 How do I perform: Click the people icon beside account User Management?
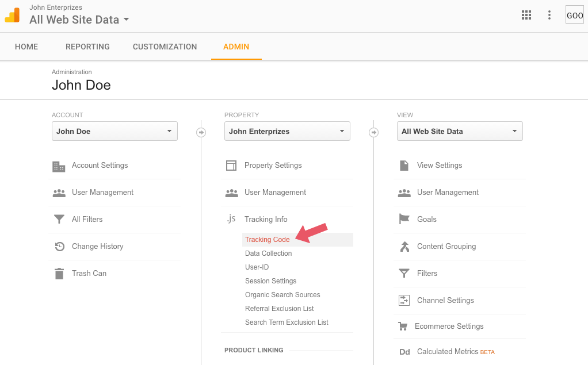click(x=59, y=193)
